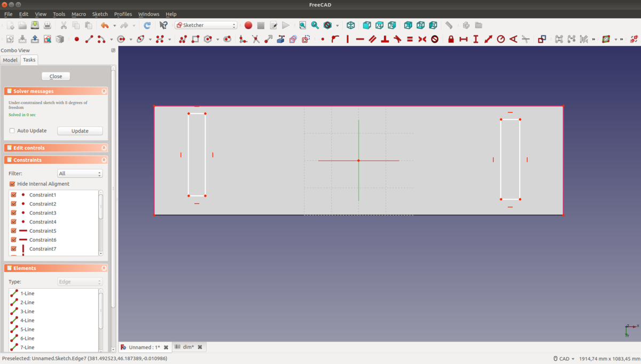The width and height of the screenshot is (641, 364).
Task: Enable the Auto Update checkbox
Action: point(12,131)
